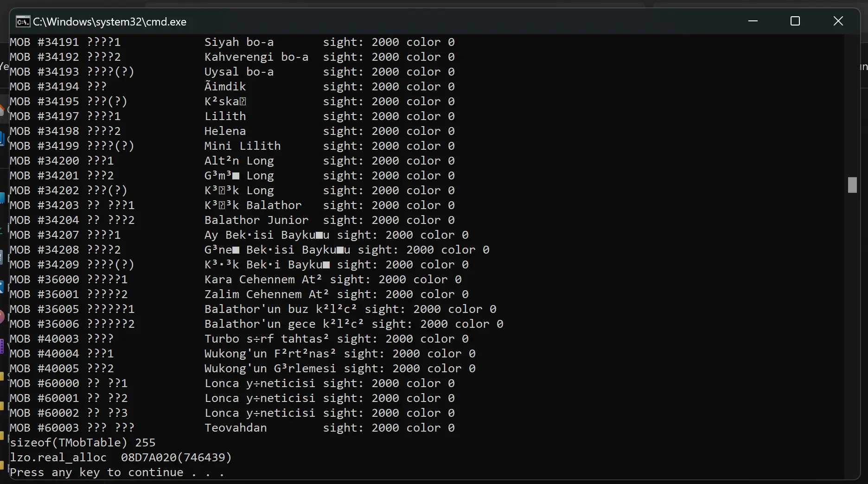Click the 'Mini Lilith' mob name
Image resolution: width=868 pixels, height=484 pixels.
(x=243, y=146)
